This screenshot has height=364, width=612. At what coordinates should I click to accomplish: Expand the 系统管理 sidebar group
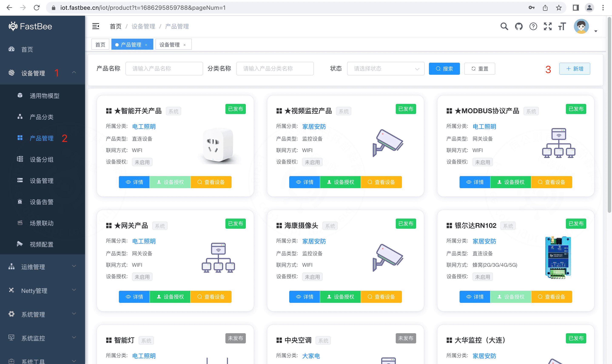tap(43, 314)
